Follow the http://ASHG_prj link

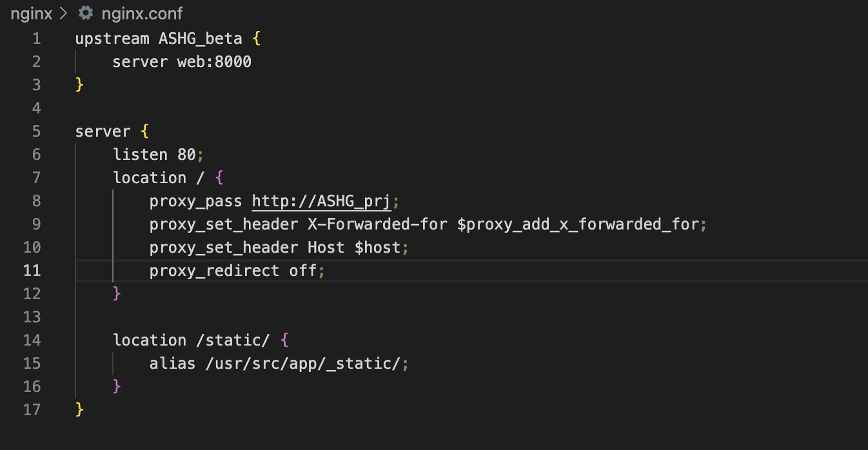tap(321, 201)
